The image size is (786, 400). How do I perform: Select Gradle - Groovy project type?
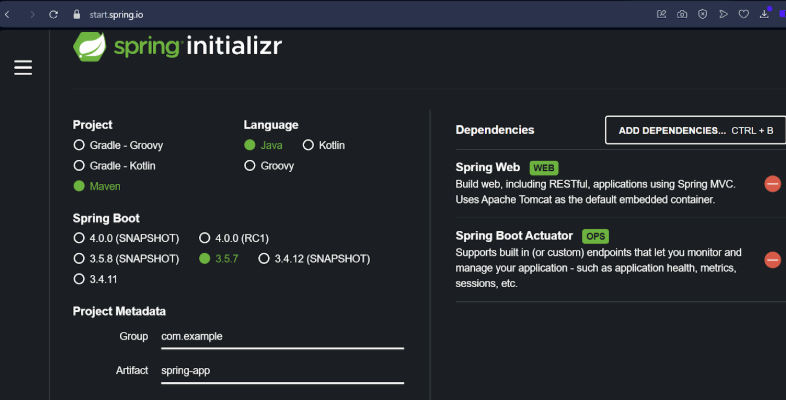point(79,145)
